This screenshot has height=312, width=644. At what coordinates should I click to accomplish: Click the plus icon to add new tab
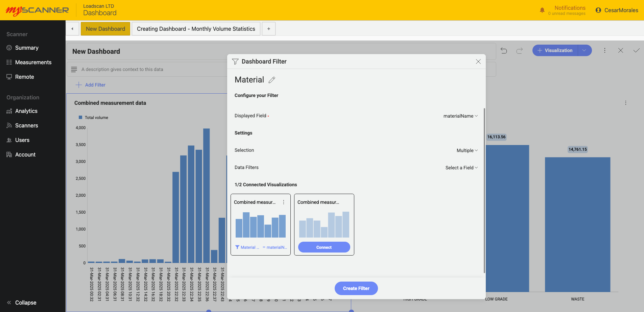point(269,29)
